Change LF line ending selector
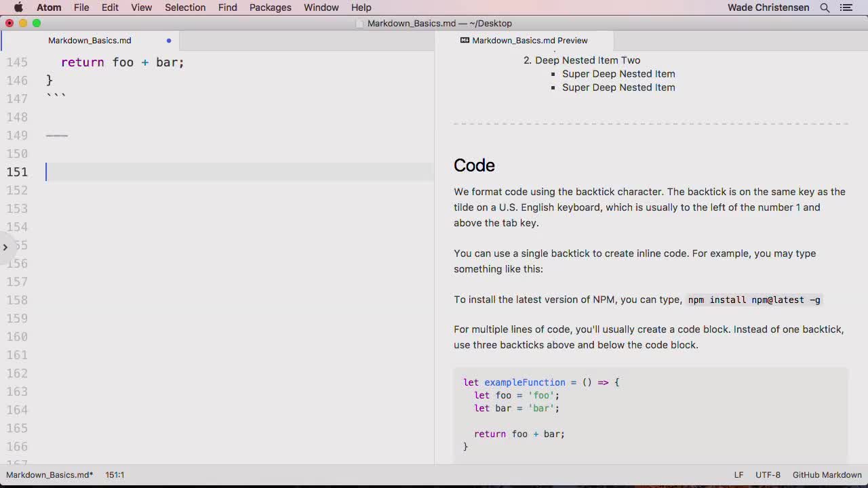This screenshot has width=868, height=488. (x=738, y=475)
